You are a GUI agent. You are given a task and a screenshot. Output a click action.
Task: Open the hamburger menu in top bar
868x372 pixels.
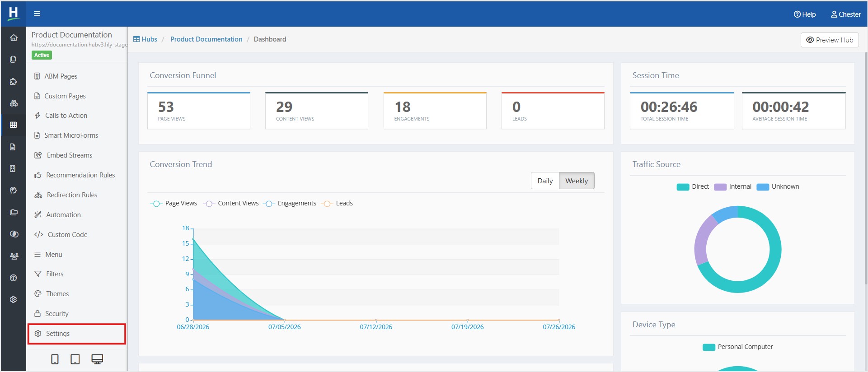click(x=37, y=14)
